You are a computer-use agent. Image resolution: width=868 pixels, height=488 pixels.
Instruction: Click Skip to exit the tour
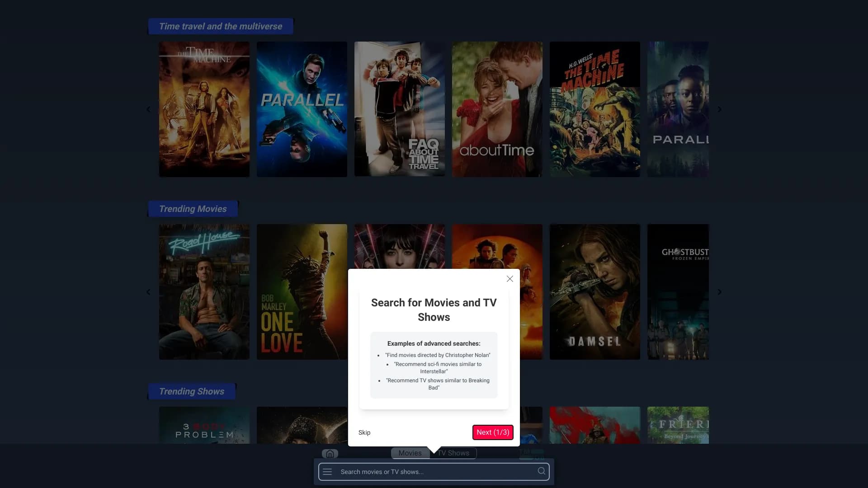(x=364, y=432)
